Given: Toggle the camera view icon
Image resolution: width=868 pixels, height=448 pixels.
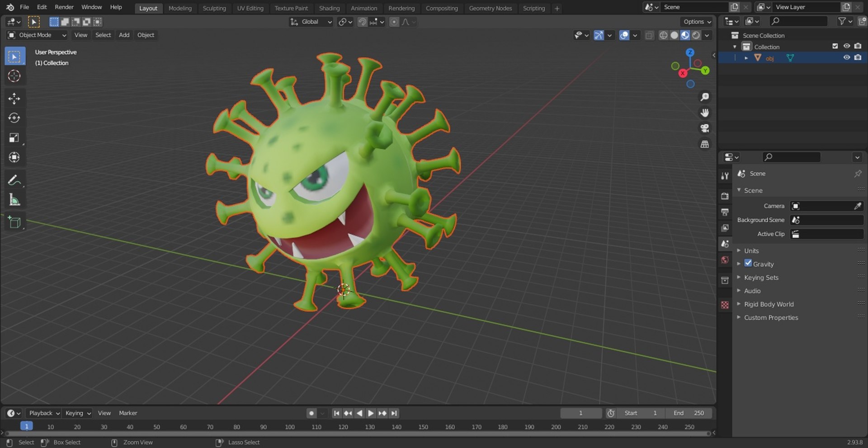Looking at the screenshot, I should coord(704,128).
